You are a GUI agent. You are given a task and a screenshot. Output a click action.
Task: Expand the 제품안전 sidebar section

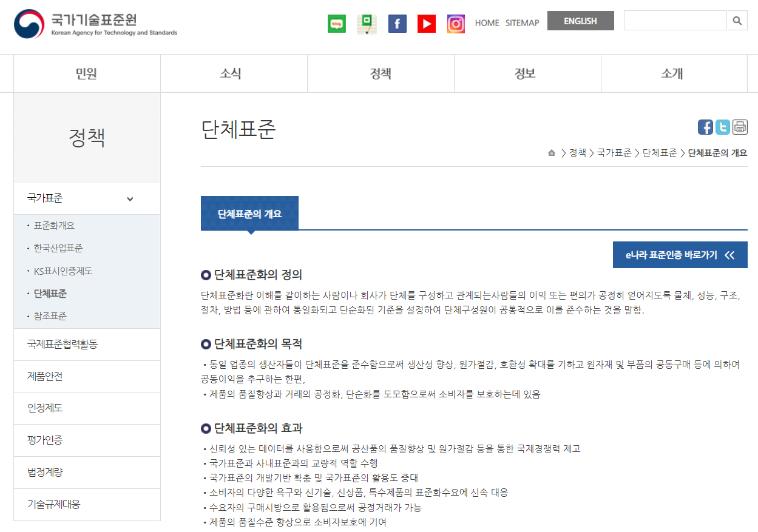click(87, 377)
